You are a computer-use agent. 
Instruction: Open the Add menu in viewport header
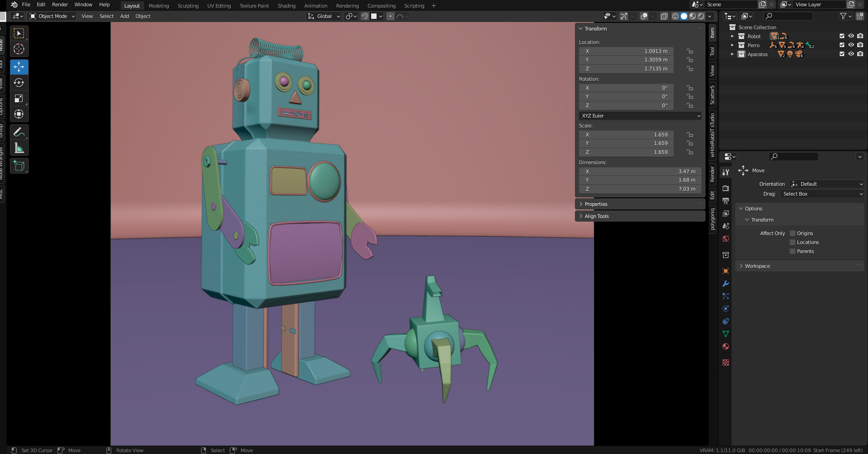coord(124,16)
